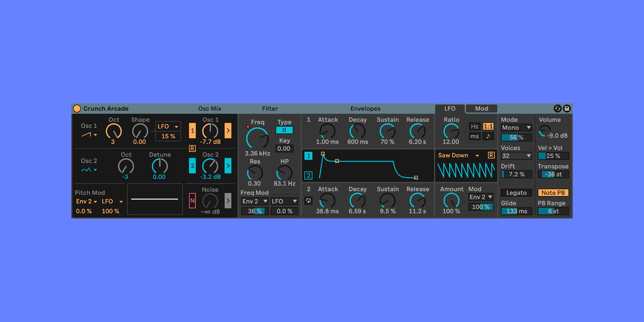Screen dimensions: 644x322
Task: Click the Osc 1 level knob
Action: tap(210, 131)
